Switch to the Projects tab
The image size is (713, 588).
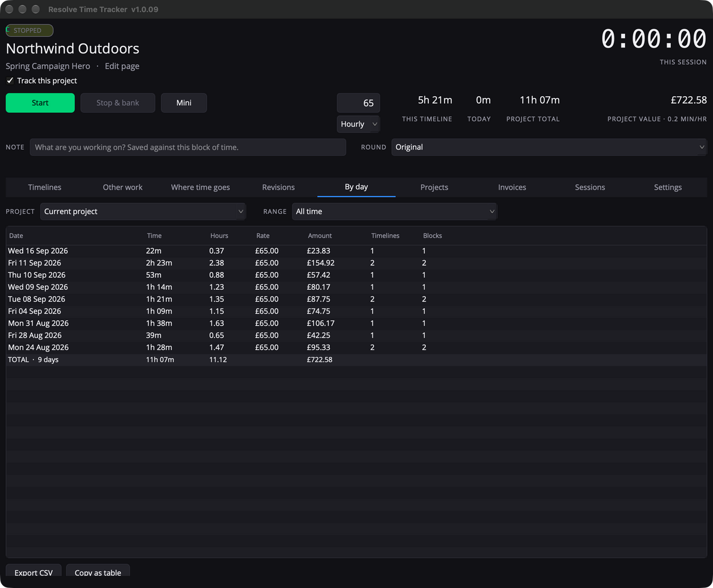coord(434,187)
